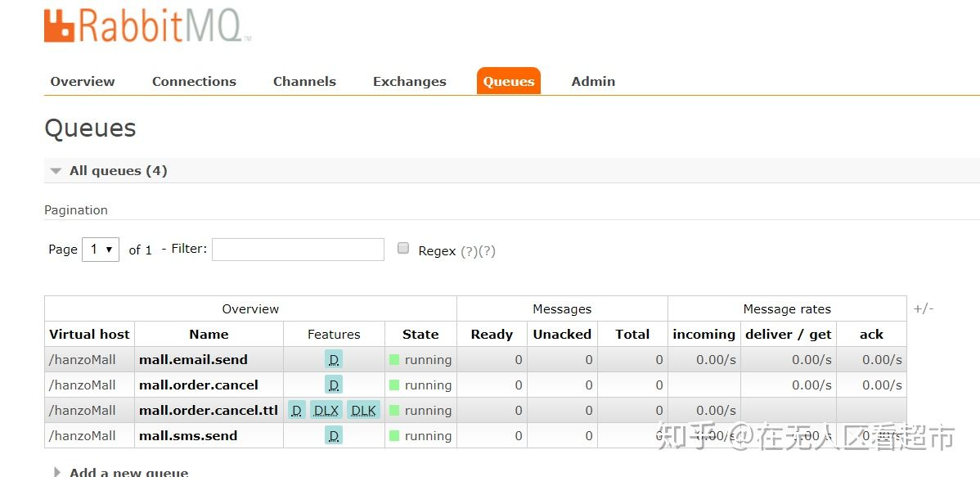Open the Overview tab
This screenshot has height=477, width=980.
(x=83, y=81)
